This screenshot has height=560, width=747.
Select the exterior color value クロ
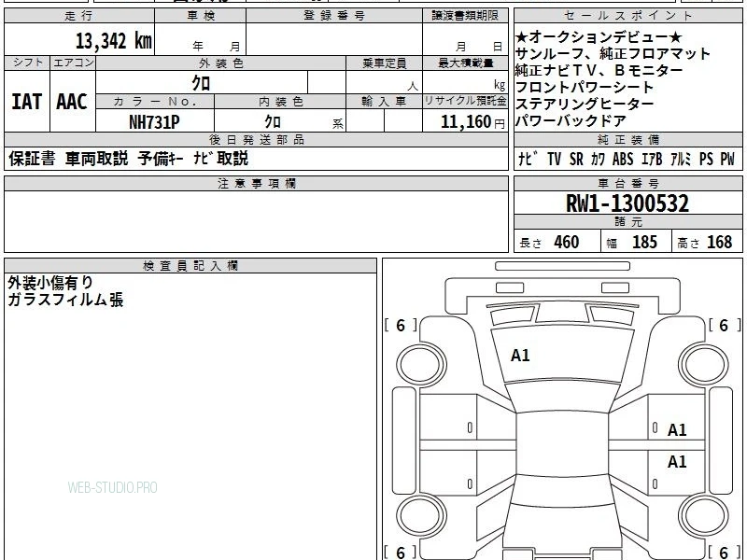201,83
